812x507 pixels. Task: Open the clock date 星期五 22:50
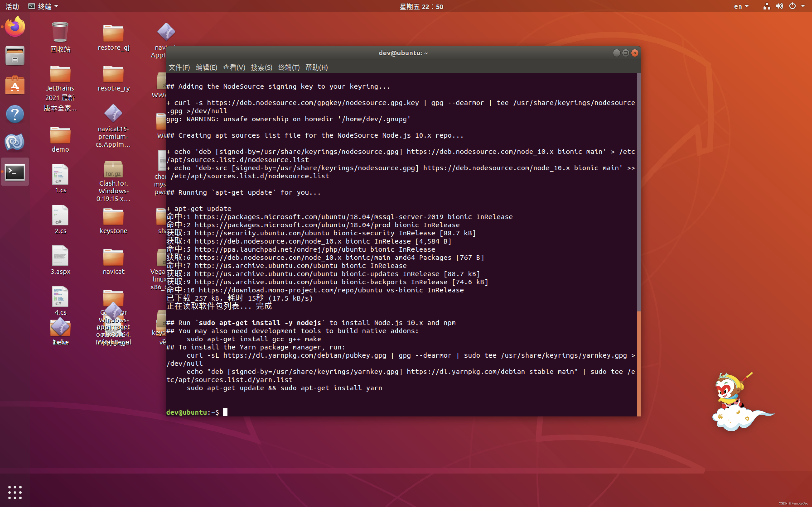[x=421, y=6]
